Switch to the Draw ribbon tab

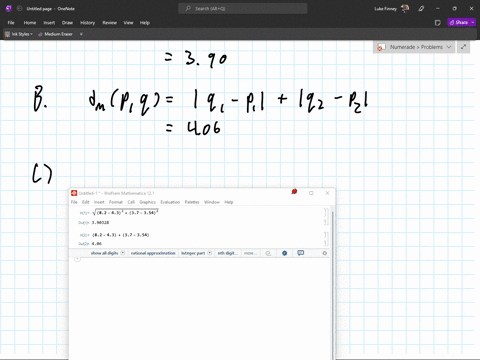click(x=67, y=23)
